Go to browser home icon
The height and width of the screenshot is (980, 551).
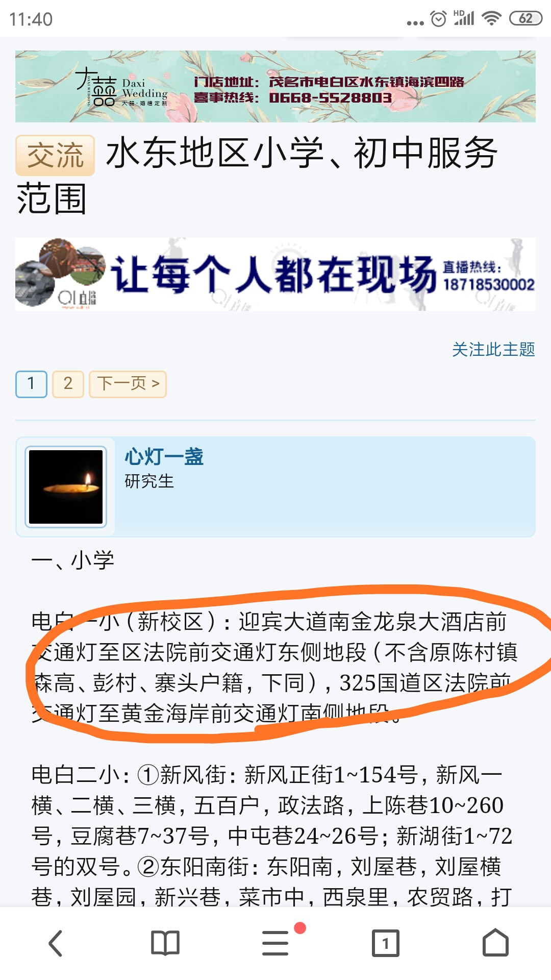coord(496,942)
